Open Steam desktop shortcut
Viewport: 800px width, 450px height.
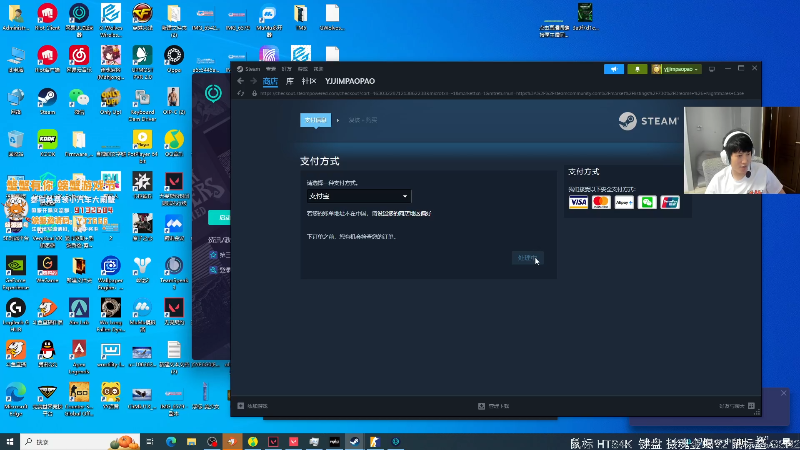[x=47, y=101]
